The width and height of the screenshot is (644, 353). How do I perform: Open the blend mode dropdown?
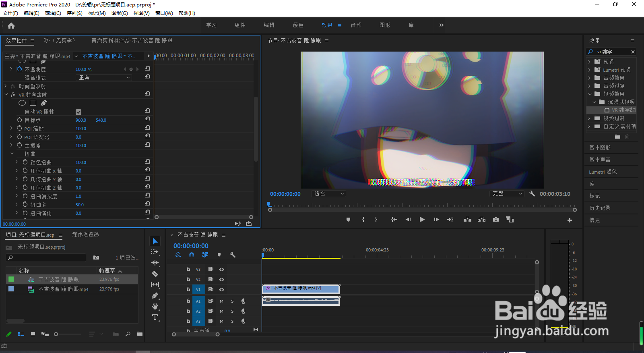pyautogui.click(x=104, y=77)
